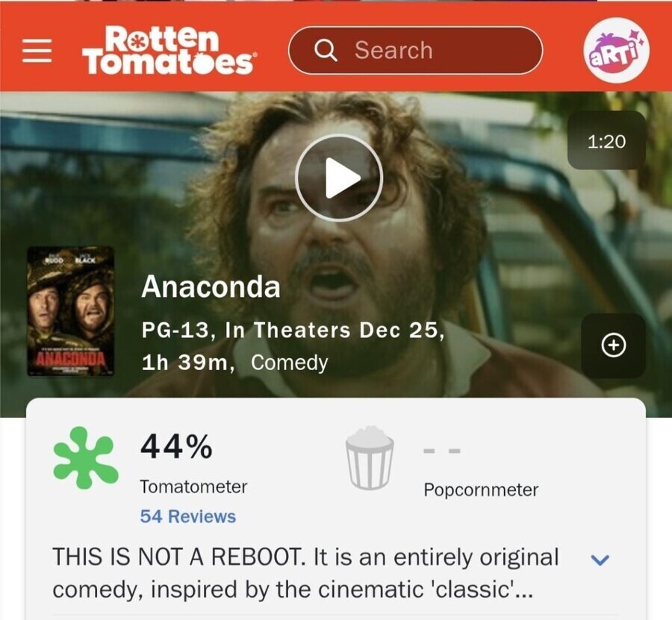Click the magnifying glass search icon
This screenshot has height=620, width=672.
click(x=326, y=51)
